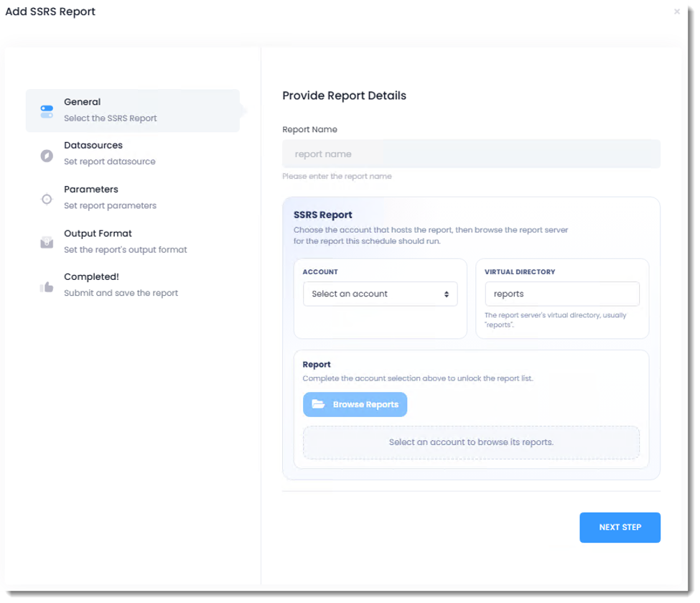Click the folder icon in Browse Reports

point(318,404)
